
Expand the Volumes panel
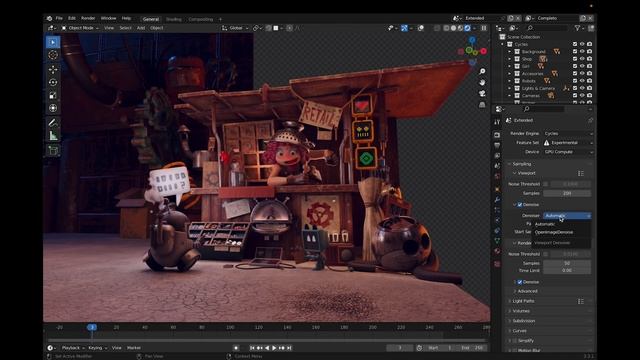pos(521,311)
